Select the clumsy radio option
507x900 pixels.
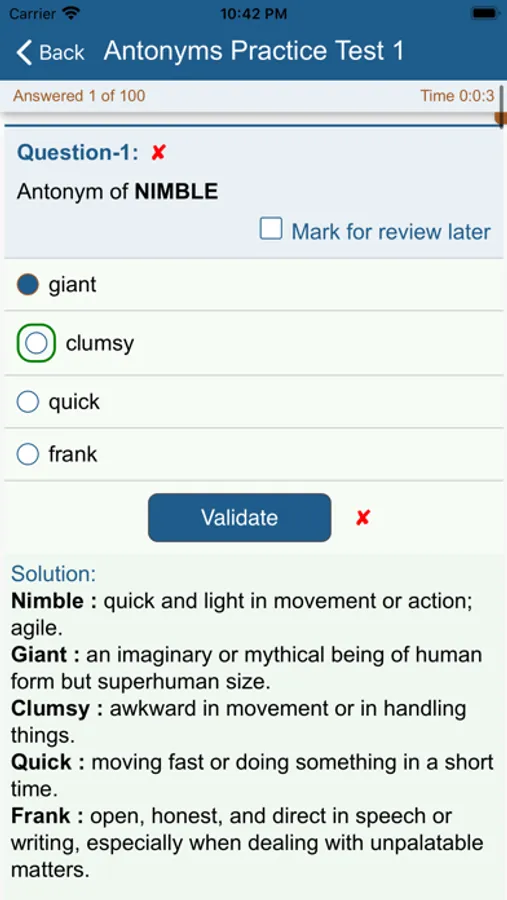coord(36,343)
